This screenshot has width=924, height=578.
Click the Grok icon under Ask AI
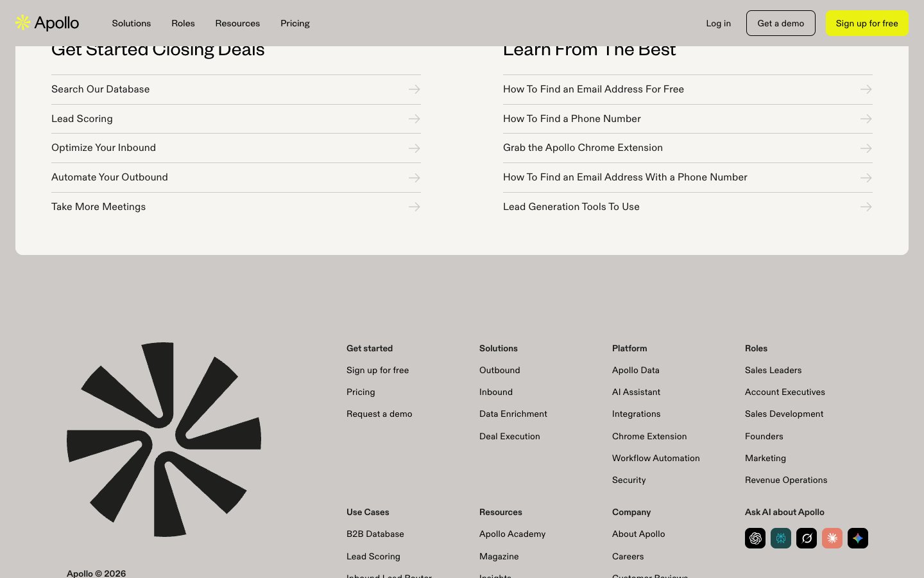807,538
